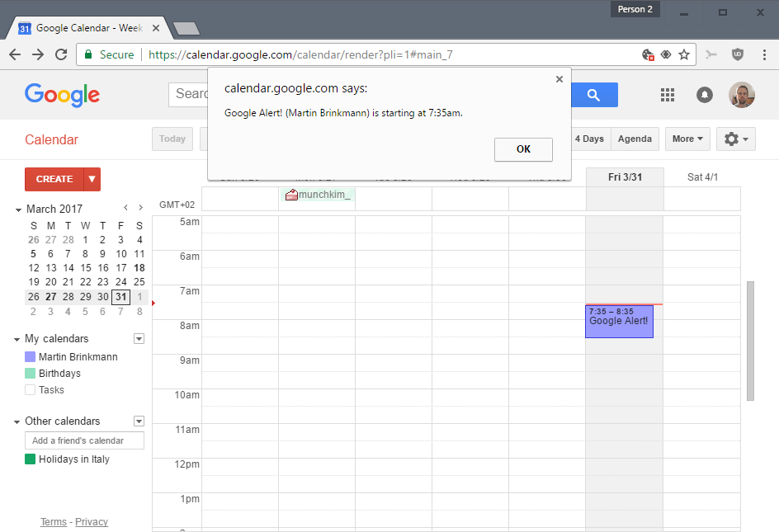Go to next month in mini calendar

coord(141,208)
